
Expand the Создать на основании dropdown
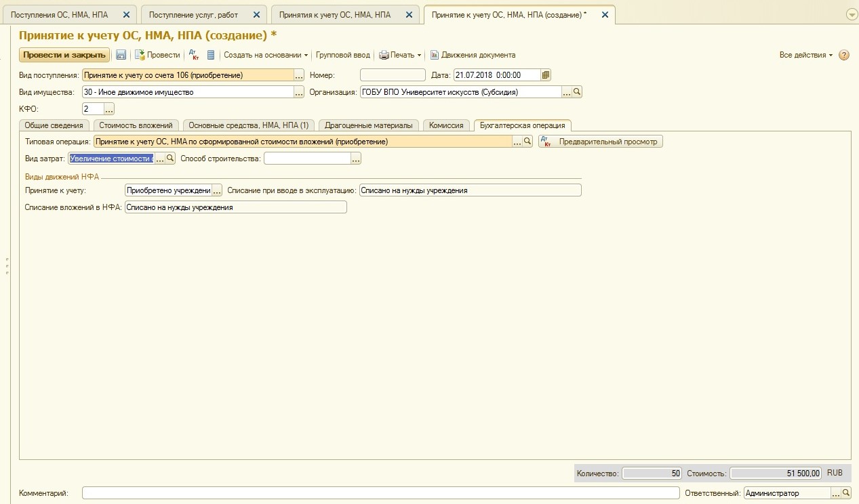266,55
